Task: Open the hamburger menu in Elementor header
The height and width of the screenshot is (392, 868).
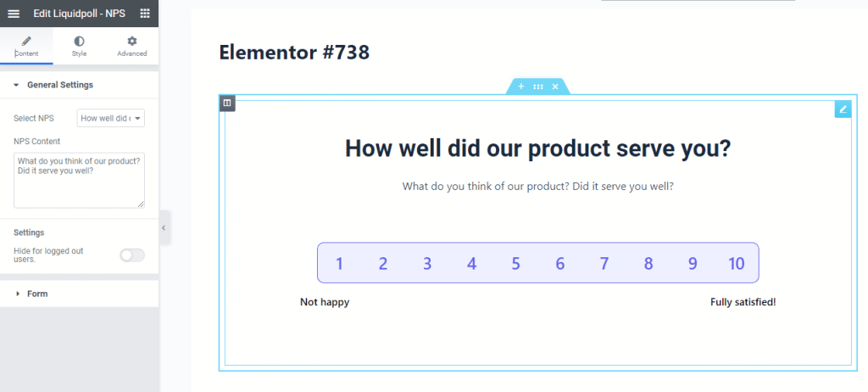Action: (x=14, y=14)
